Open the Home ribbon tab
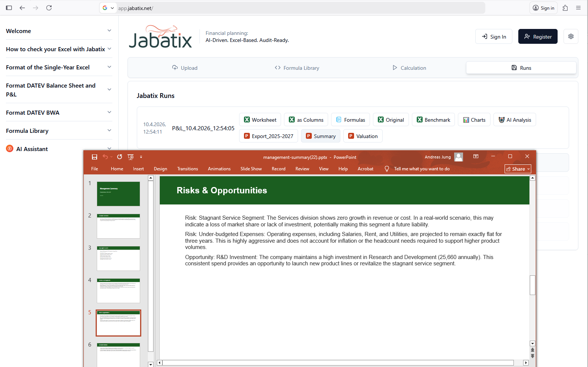The image size is (588, 367). tap(117, 169)
